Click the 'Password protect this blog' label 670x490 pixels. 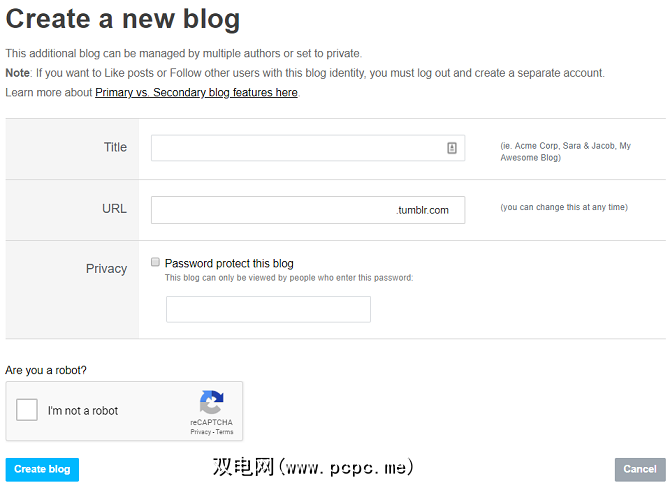pyautogui.click(x=229, y=264)
